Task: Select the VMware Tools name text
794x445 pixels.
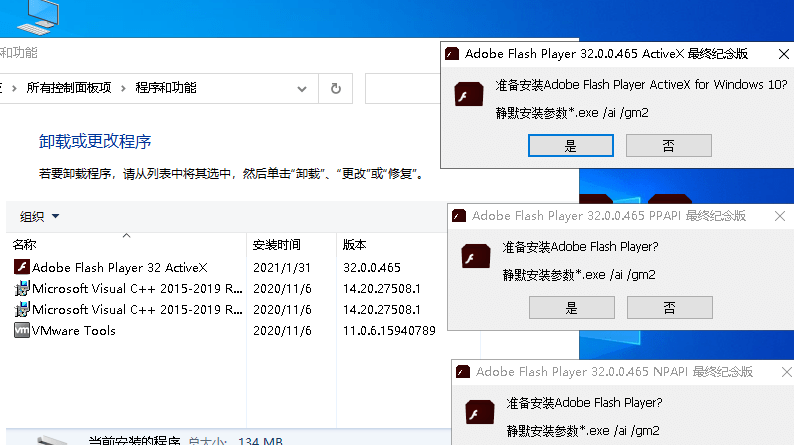Action: 74,331
